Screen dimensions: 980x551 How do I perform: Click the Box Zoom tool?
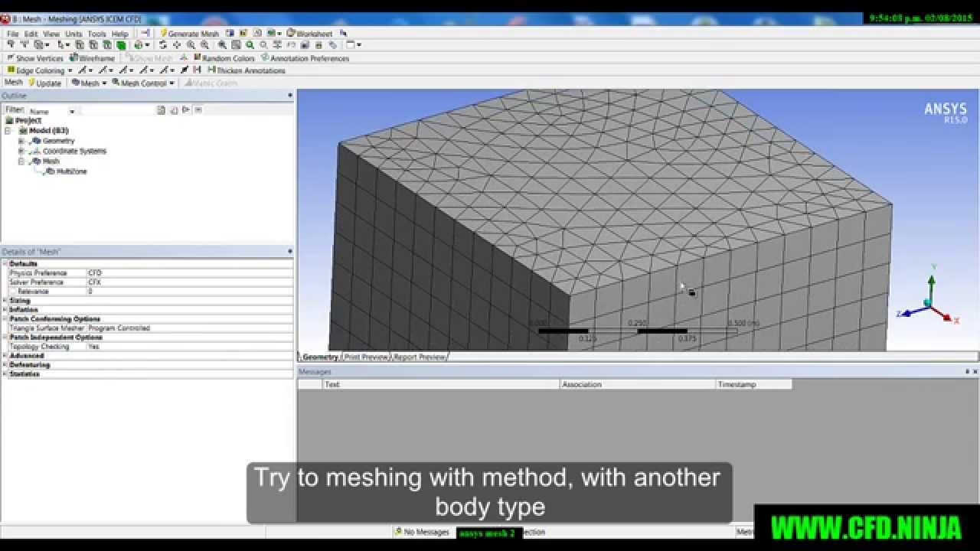click(204, 45)
